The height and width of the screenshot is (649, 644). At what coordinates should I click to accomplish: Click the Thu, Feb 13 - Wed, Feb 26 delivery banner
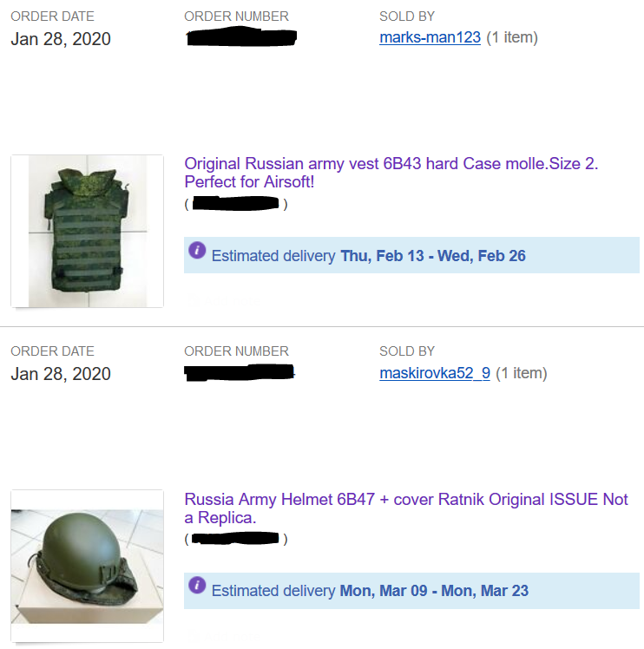coord(411,255)
